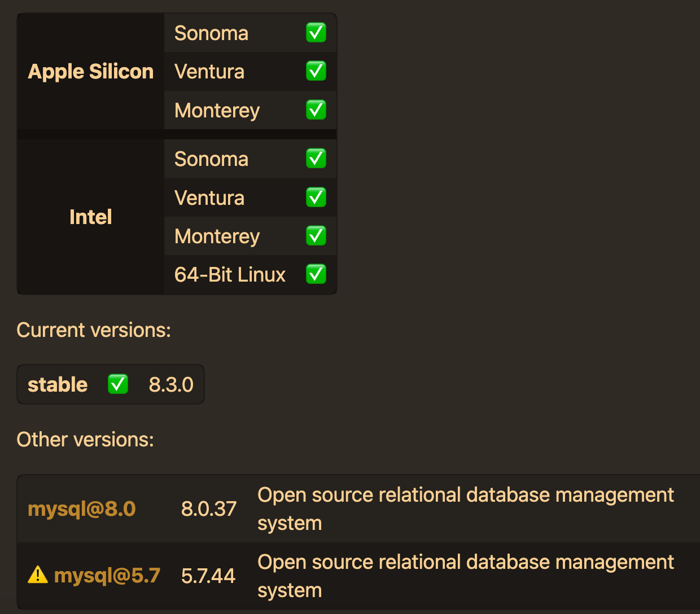Click the 64-Bit Linux label
Viewport: 700px width, 614px height.
click(230, 275)
